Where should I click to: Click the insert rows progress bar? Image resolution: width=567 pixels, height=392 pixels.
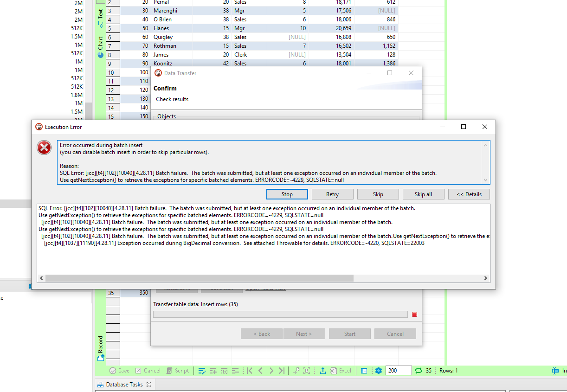(x=280, y=314)
